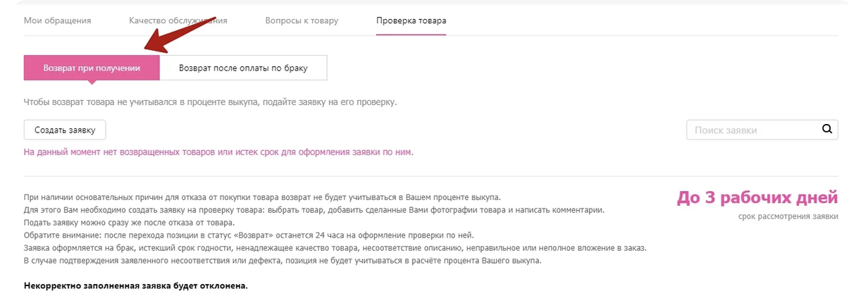
Task: Select the Проверка товара tab
Action: click(x=411, y=20)
